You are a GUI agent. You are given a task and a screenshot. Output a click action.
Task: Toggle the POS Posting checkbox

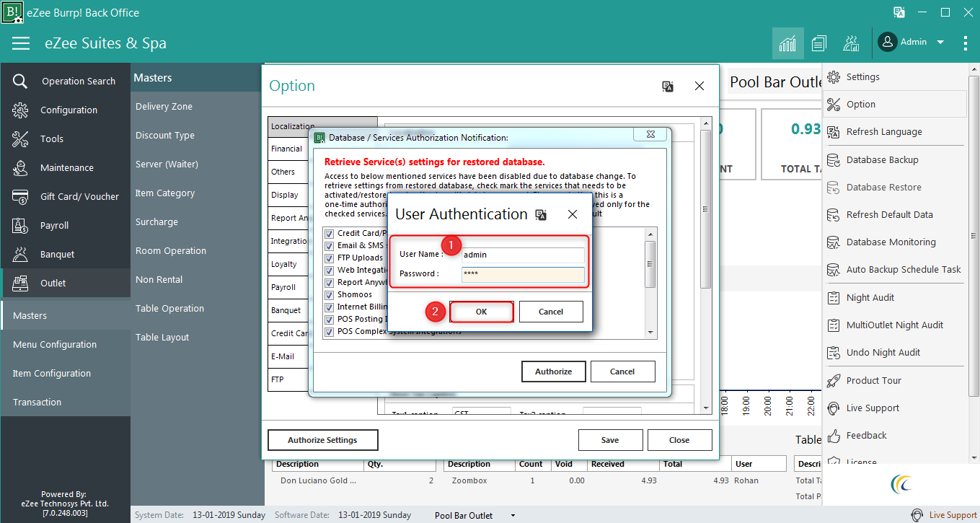pos(330,319)
